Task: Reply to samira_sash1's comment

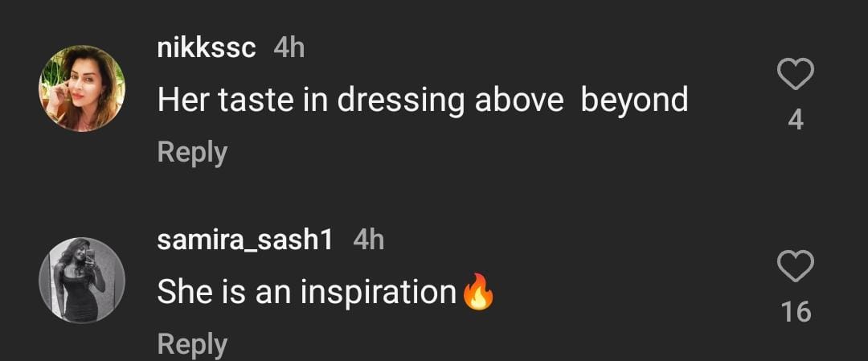Action: [192, 343]
